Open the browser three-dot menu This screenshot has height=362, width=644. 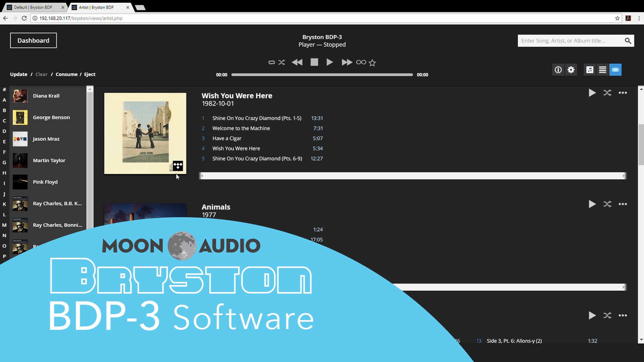tap(639, 18)
